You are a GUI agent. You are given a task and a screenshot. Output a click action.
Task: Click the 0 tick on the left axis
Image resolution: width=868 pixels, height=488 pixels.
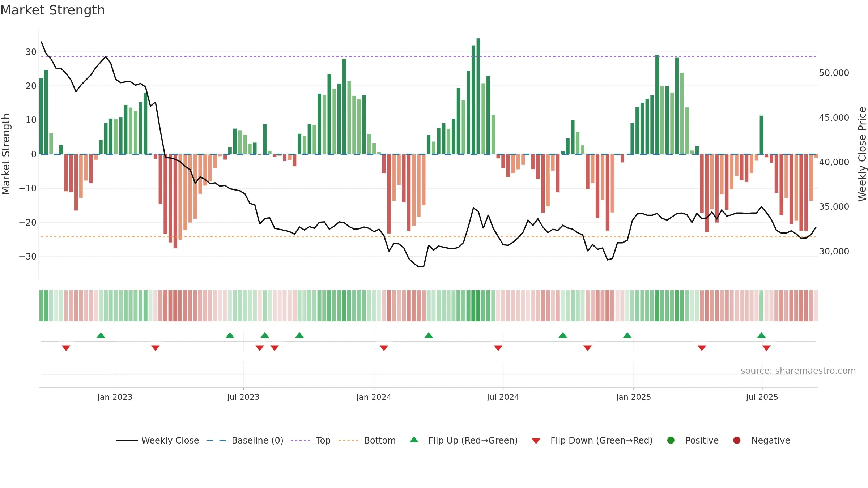[x=34, y=154]
